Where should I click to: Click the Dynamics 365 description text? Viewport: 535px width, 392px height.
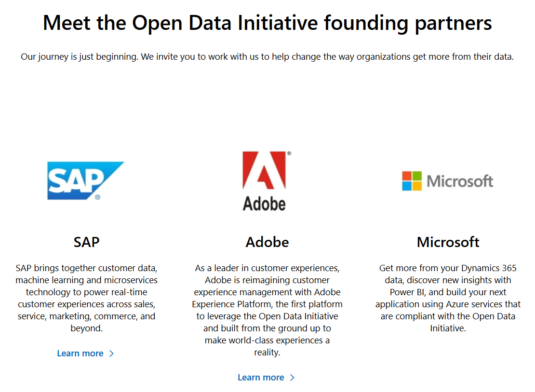tap(448, 298)
